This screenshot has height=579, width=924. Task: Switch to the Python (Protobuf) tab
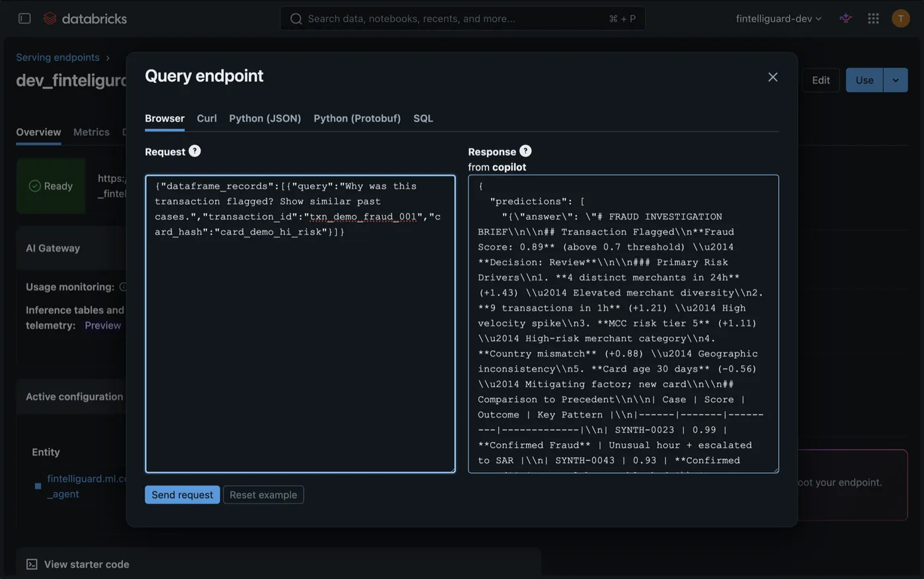pyautogui.click(x=357, y=119)
